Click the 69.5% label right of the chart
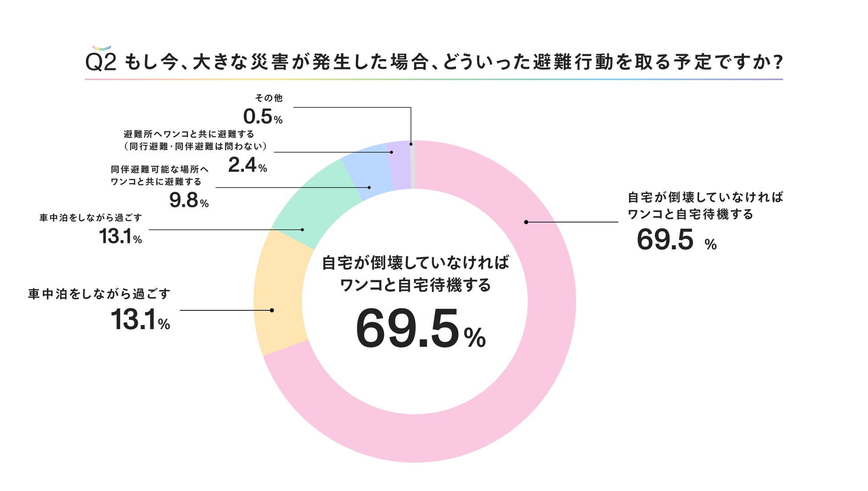Image resolution: width=868 pixels, height=491 pixels. coord(676,240)
